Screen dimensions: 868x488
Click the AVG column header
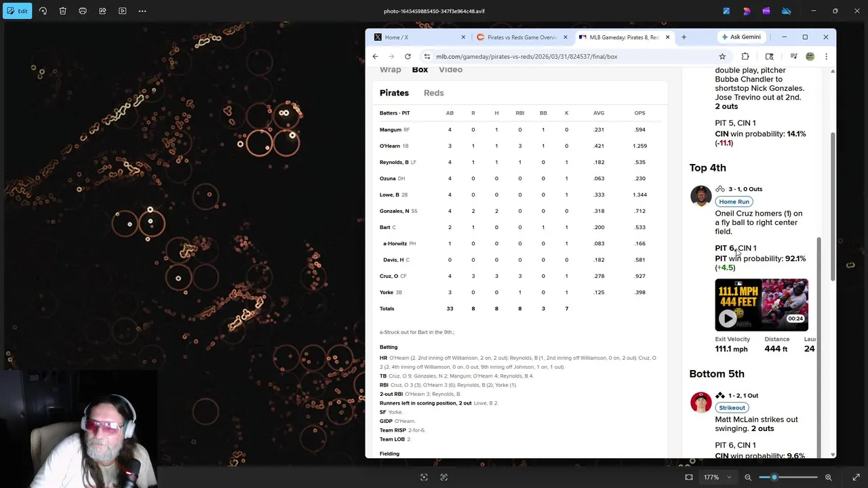coord(599,113)
